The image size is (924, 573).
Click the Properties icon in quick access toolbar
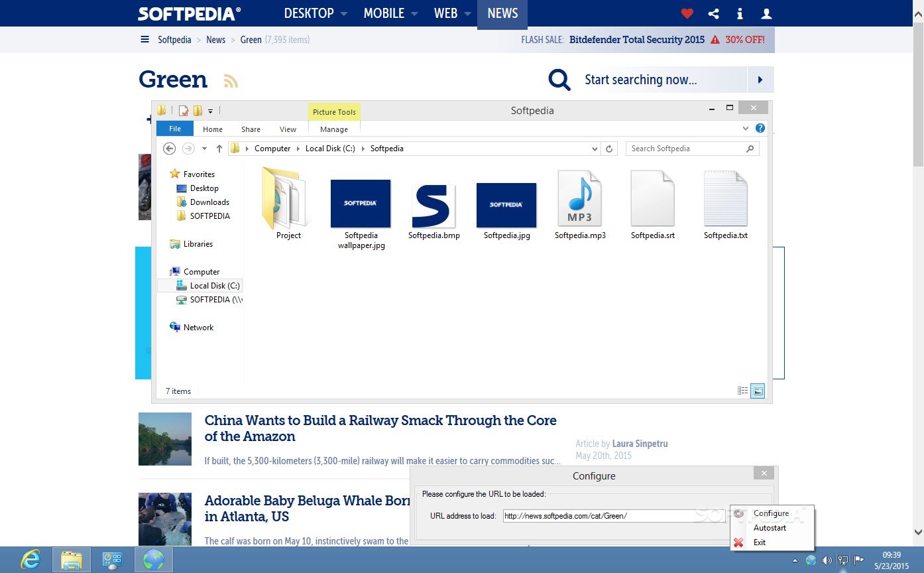pyautogui.click(x=184, y=111)
